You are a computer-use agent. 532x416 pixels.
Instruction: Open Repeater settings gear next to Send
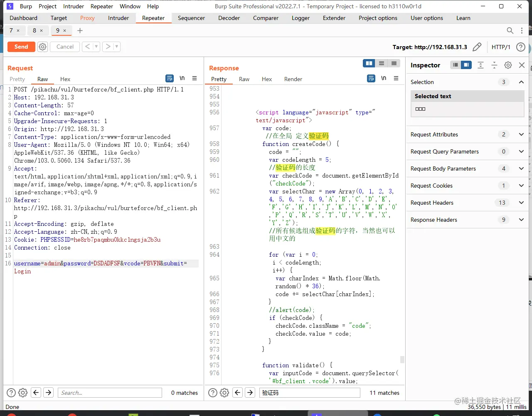pos(42,47)
